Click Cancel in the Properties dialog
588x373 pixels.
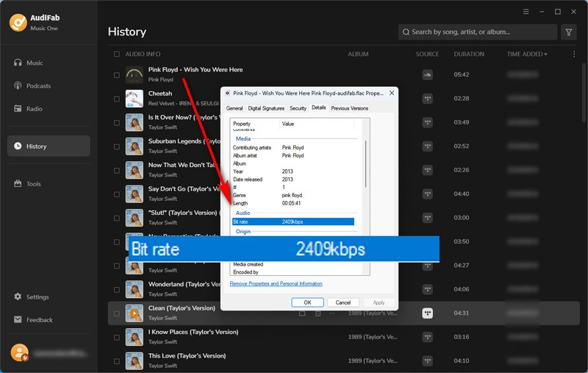pyautogui.click(x=343, y=302)
